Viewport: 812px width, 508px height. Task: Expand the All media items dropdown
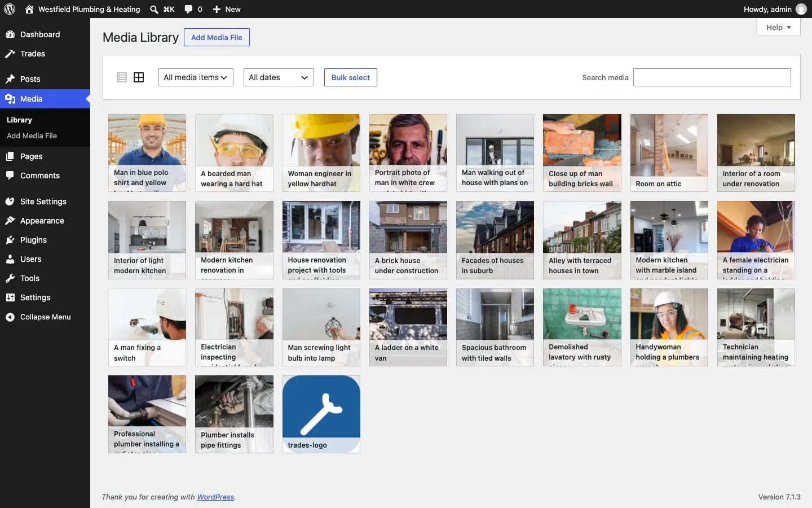click(196, 77)
